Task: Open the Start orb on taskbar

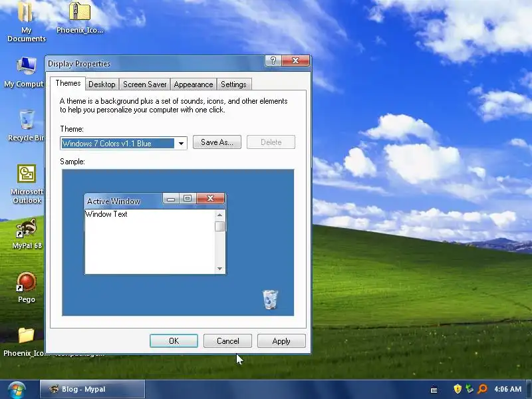Action: (17, 390)
